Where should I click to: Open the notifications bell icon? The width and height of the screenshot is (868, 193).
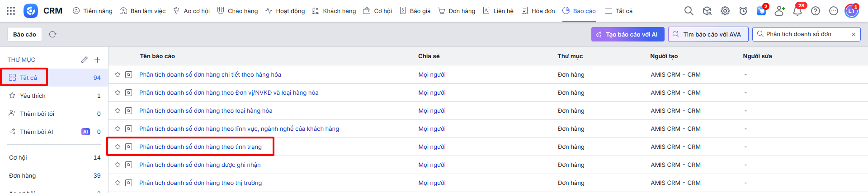click(x=797, y=11)
